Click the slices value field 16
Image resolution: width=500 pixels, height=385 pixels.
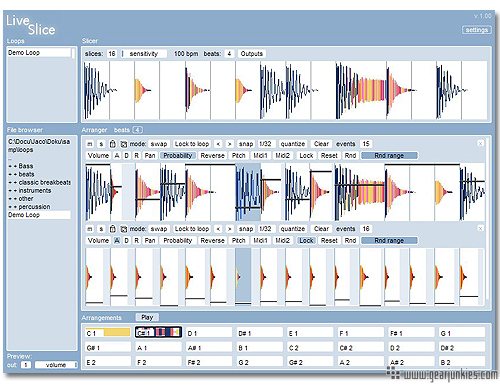click(x=112, y=54)
